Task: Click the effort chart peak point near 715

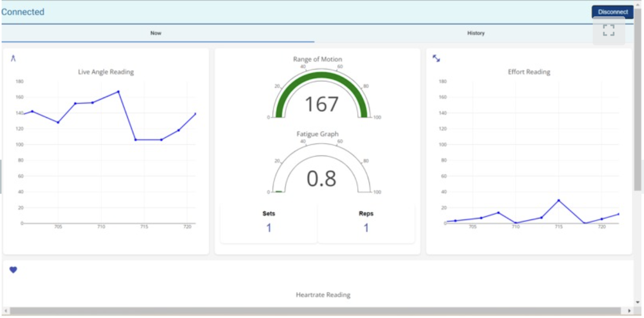Action: pos(559,200)
